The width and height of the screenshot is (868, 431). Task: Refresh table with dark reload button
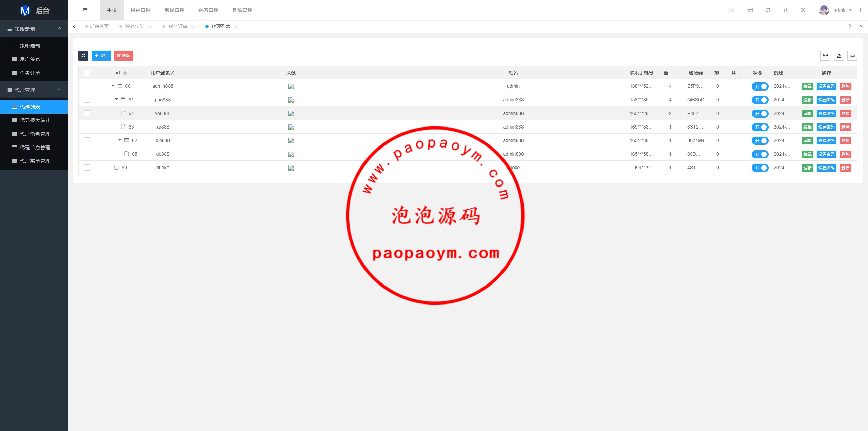pyautogui.click(x=83, y=56)
